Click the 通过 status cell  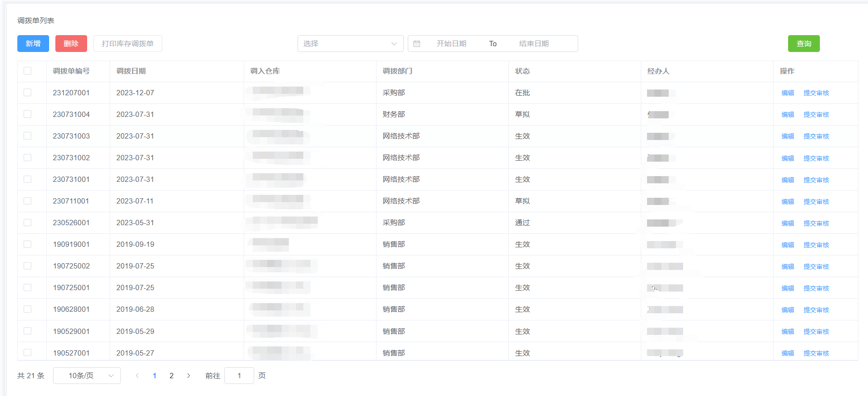(522, 223)
